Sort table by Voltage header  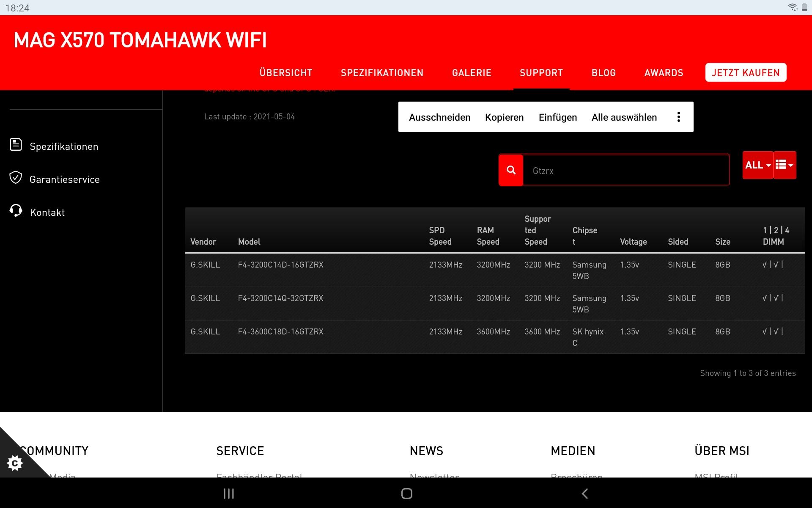[x=634, y=242]
